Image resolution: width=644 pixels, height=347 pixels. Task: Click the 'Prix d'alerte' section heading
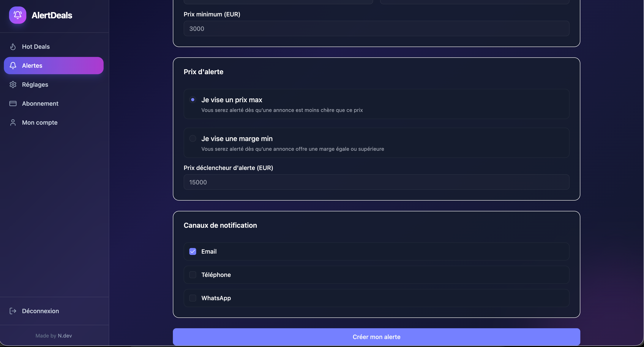pyautogui.click(x=204, y=72)
